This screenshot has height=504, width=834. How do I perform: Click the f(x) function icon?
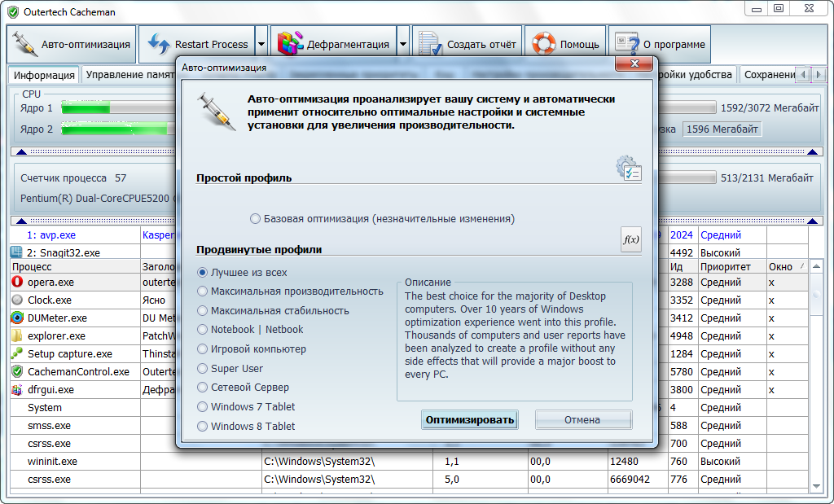click(x=630, y=239)
